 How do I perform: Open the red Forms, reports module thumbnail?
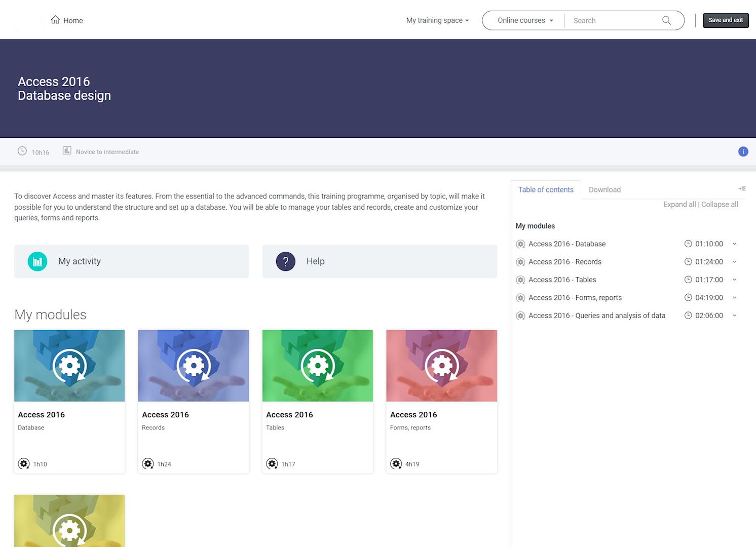coord(442,366)
